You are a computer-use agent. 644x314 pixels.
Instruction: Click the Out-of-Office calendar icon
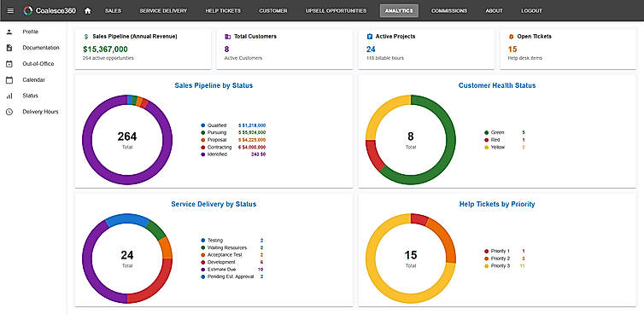9,64
